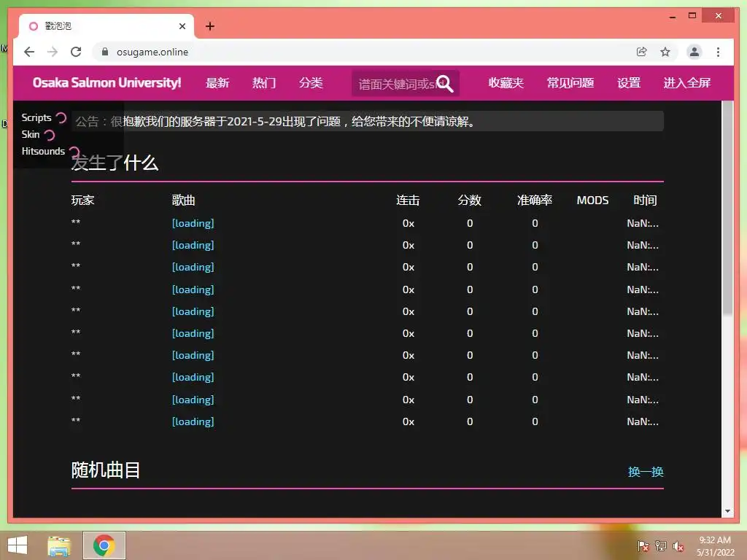Click the Osaka Salmon University! logo
Screen dimensions: 747x560
107,83
